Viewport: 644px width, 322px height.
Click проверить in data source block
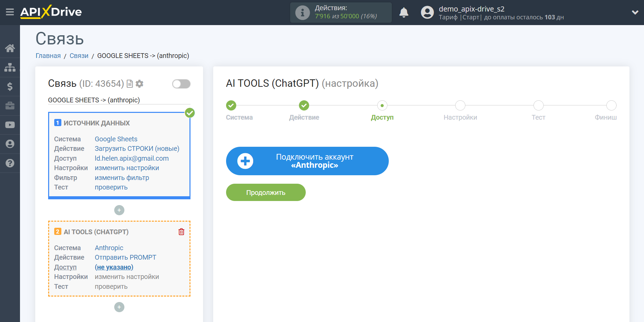(111, 187)
